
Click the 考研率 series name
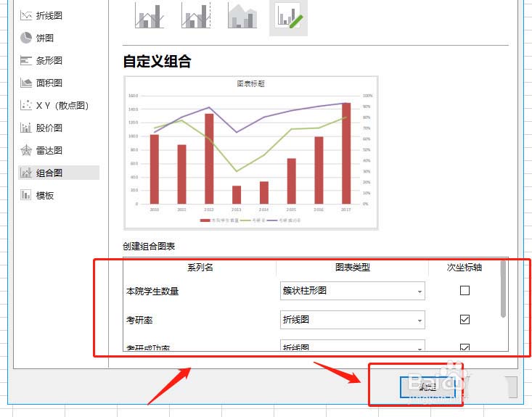[139, 320]
